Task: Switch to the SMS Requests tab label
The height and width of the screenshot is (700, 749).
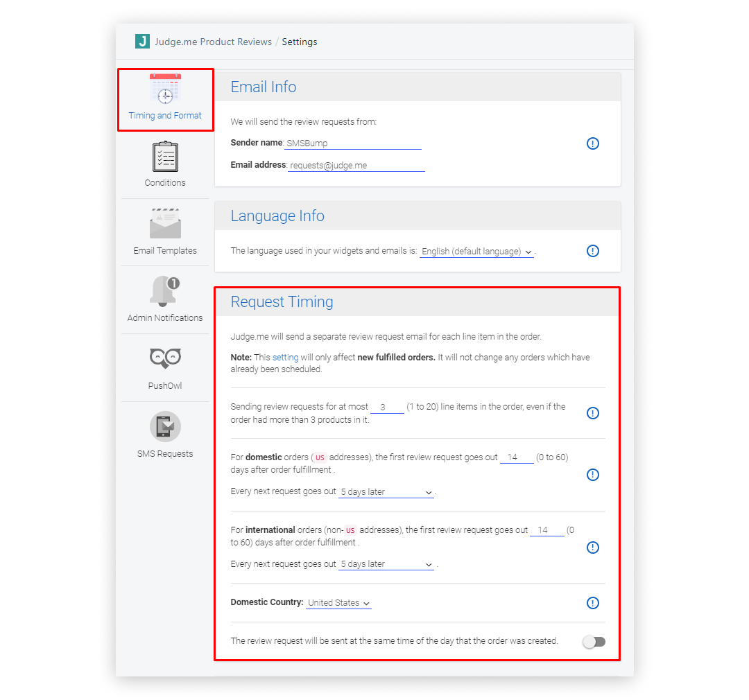Action: coord(165,454)
